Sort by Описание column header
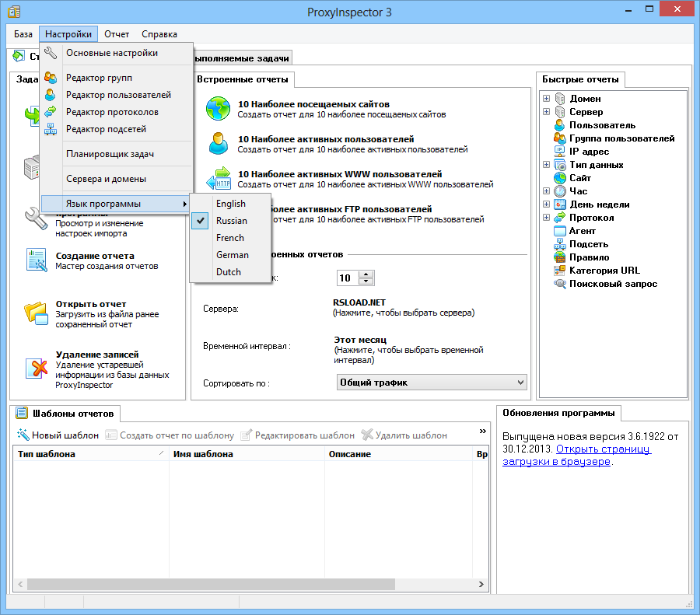The image size is (700, 615). click(398, 454)
